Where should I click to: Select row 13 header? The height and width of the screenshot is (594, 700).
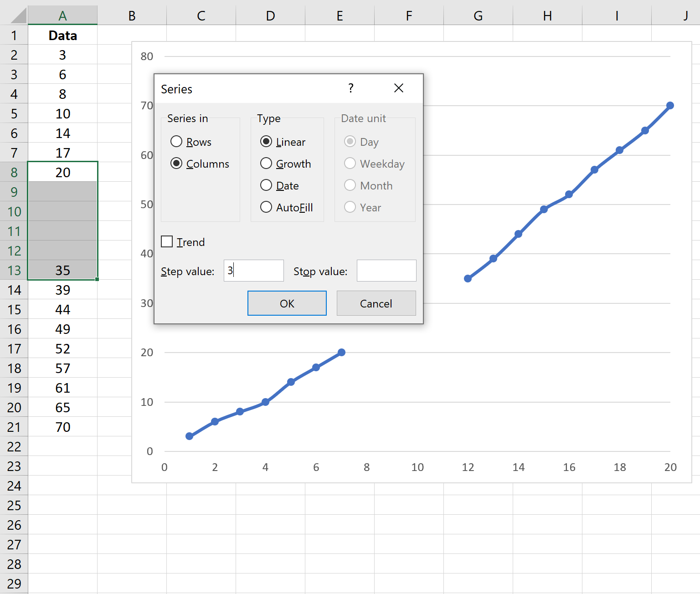pyautogui.click(x=14, y=271)
